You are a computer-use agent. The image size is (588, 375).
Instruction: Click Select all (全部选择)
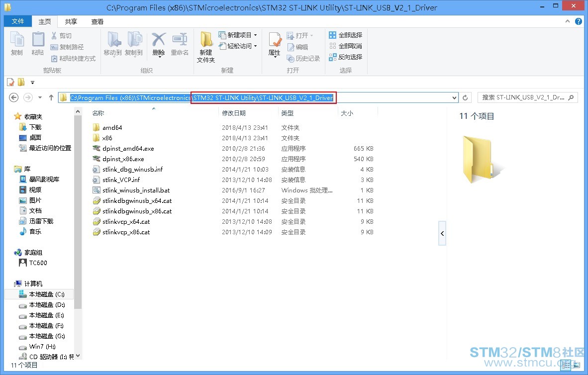345,35
